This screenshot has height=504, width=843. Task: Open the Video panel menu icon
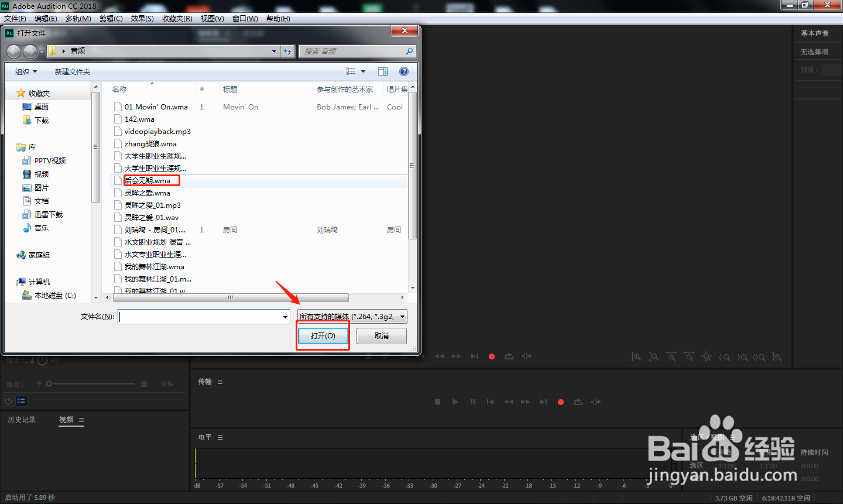81,420
